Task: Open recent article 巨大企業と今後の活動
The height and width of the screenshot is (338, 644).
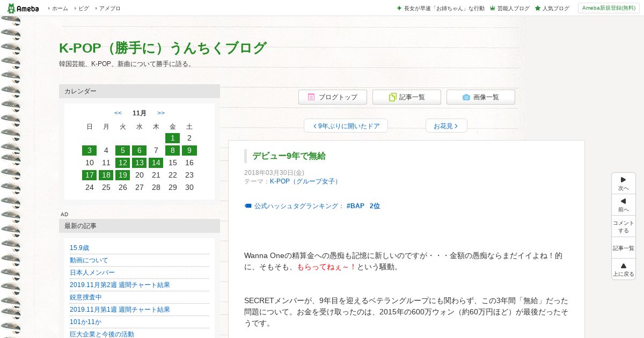Action: pos(102,334)
